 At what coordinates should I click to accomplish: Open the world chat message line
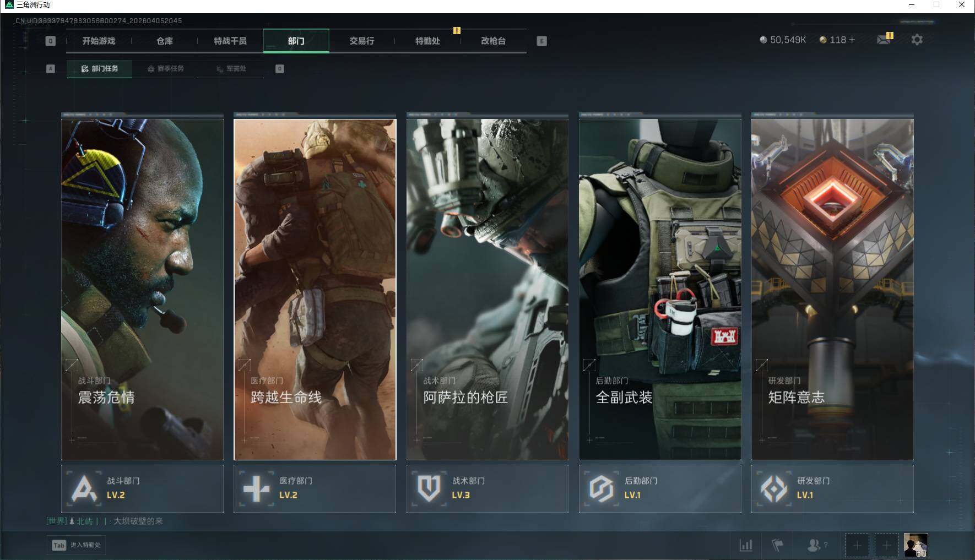pyautogui.click(x=105, y=521)
